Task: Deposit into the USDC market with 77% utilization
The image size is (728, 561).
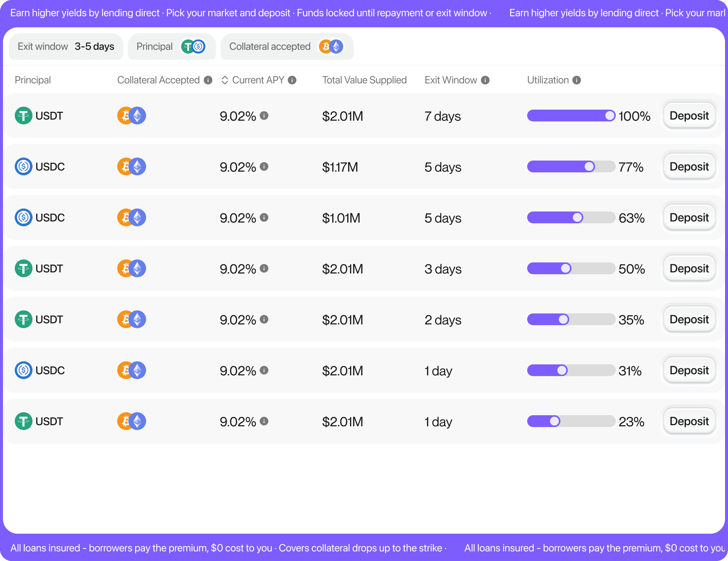Action: (x=689, y=166)
